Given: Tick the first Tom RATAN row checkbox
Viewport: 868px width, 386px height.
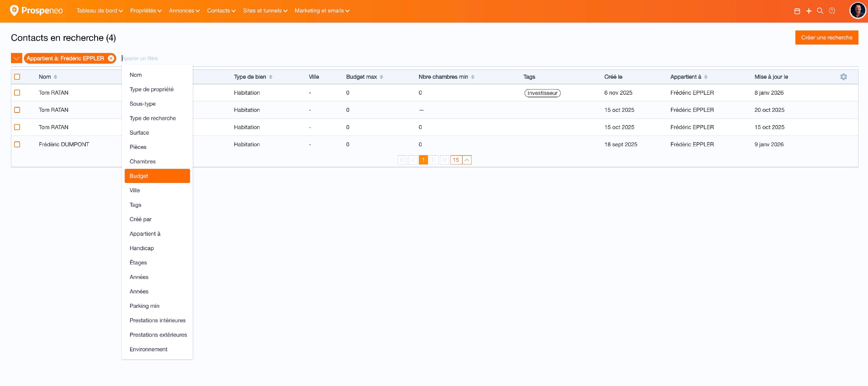Looking at the screenshot, I should click(x=17, y=93).
